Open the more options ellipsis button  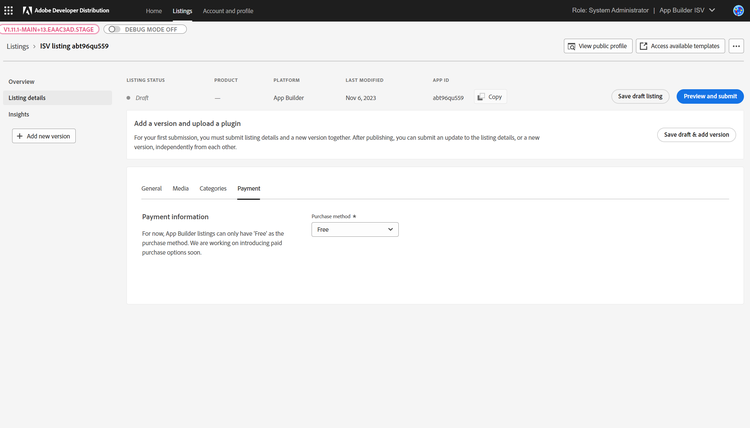tap(736, 46)
